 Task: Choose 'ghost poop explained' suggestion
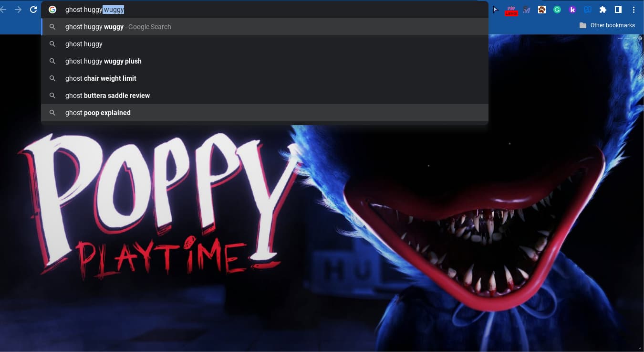point(265,113)
